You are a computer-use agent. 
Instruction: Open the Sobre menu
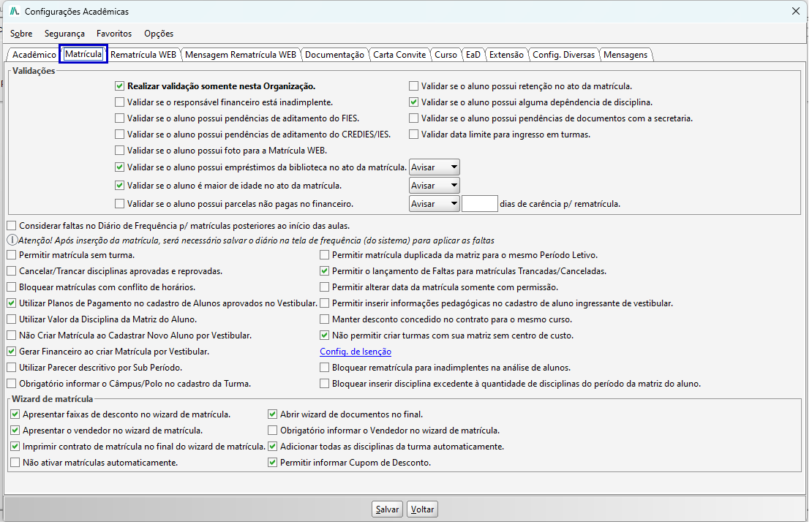pos(21,33)
